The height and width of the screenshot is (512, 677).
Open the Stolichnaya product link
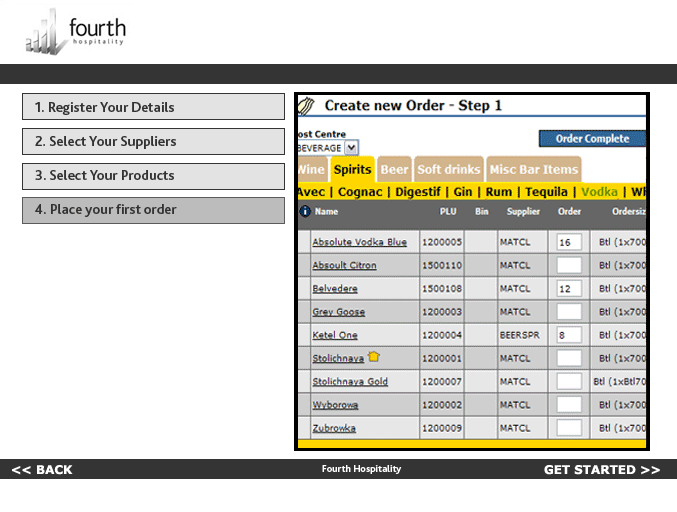coord(338,359)
